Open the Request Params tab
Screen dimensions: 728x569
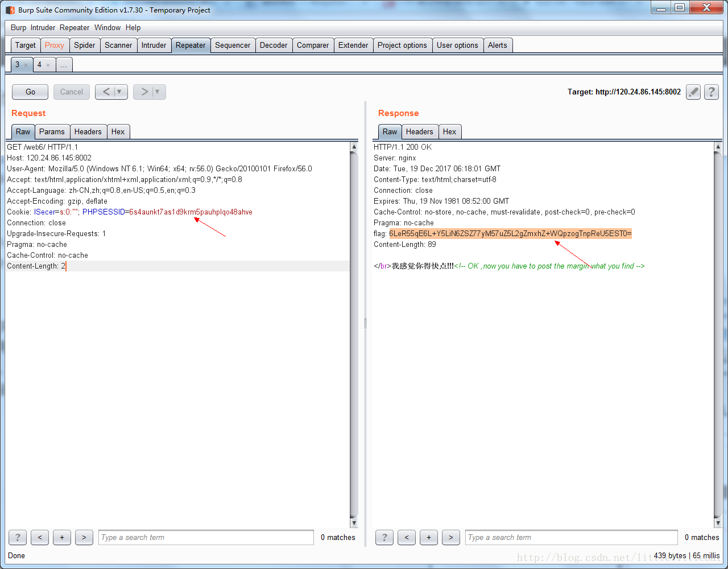pyautogui.click(x=52, y=131)
